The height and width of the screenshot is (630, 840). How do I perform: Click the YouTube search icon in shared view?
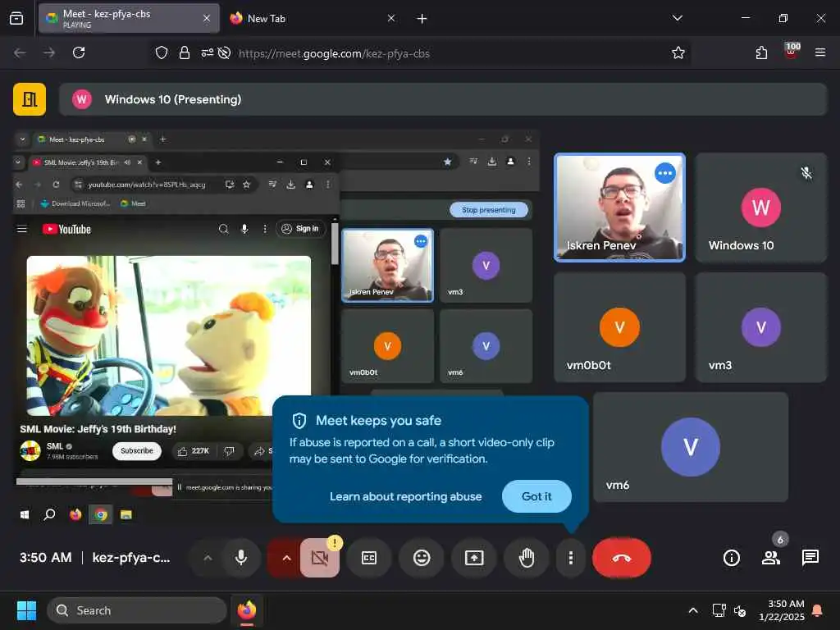click(x=224, y=230)
